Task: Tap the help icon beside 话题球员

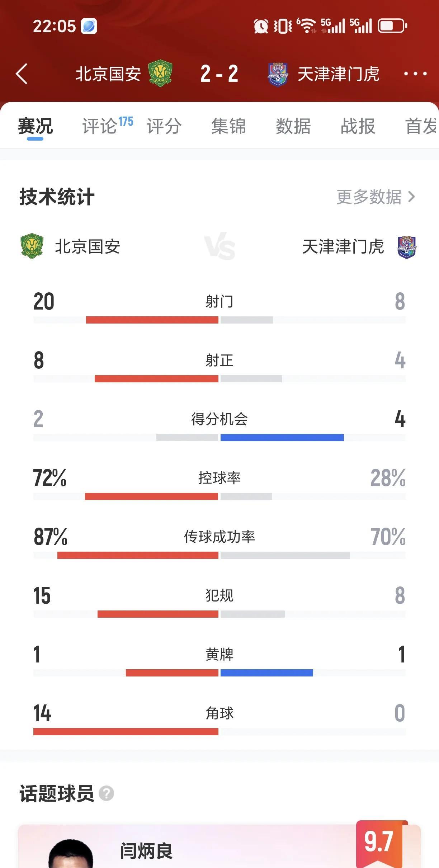Action: [106, 793]
